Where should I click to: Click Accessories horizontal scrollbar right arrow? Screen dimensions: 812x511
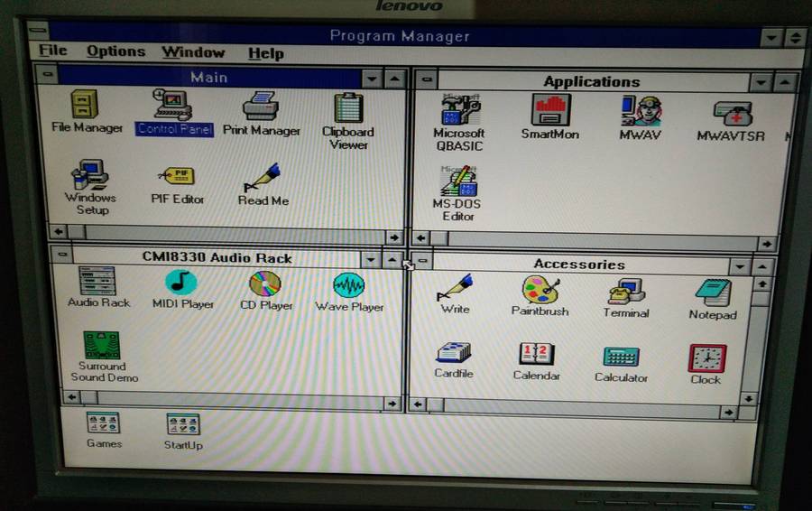click(x=728, y=412)
